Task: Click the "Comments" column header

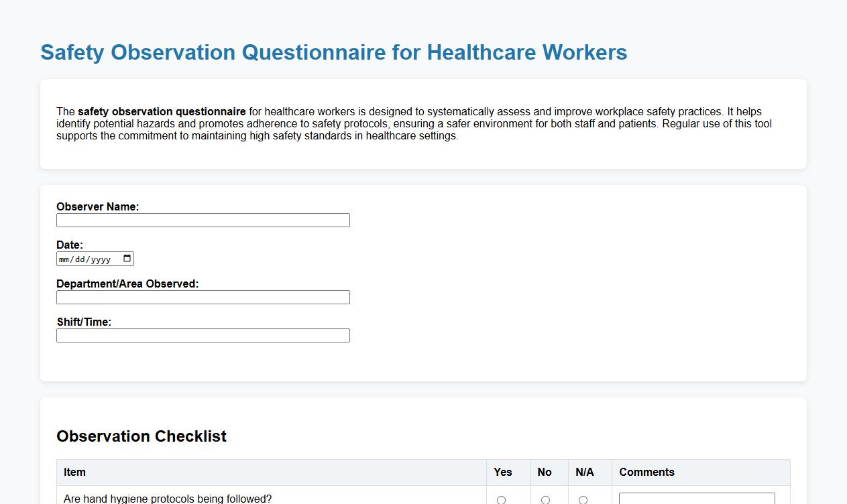Action: [x=646, y=472]
